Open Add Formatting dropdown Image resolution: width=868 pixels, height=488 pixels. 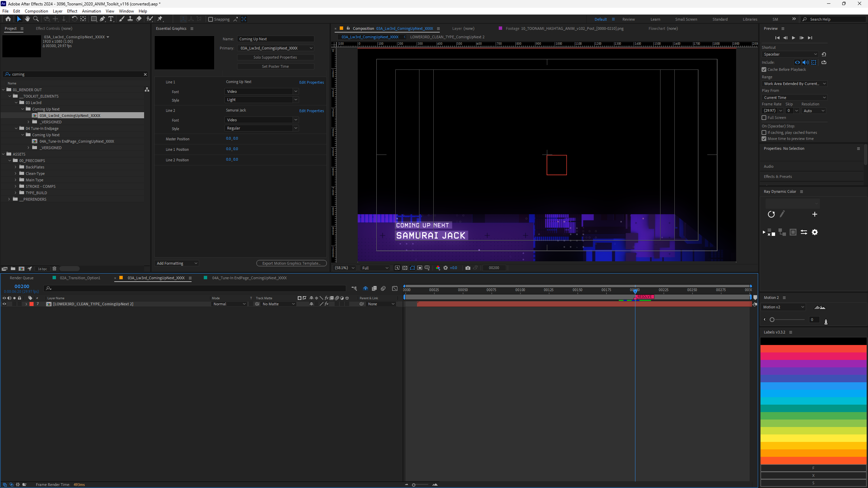click(177, 263)
